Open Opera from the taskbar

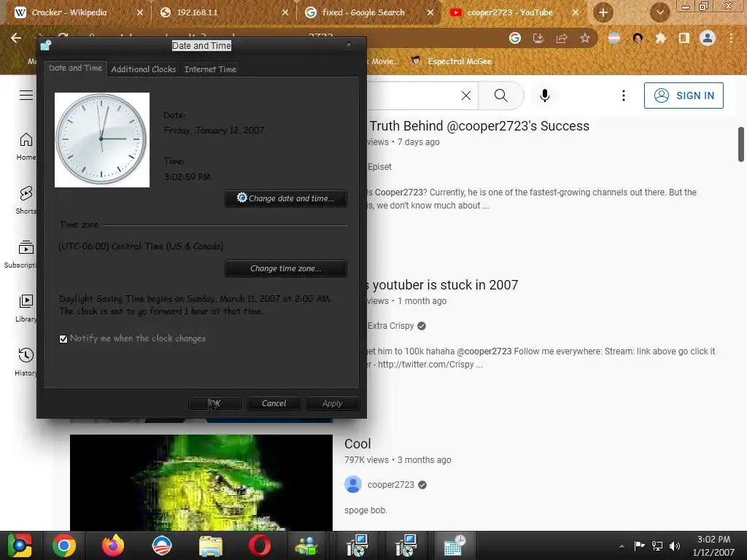(x=259, y=545)
